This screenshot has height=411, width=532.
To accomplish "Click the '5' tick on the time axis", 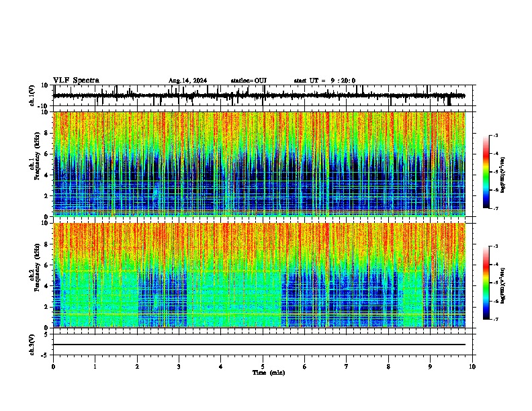I will click(x=263, y=367).
